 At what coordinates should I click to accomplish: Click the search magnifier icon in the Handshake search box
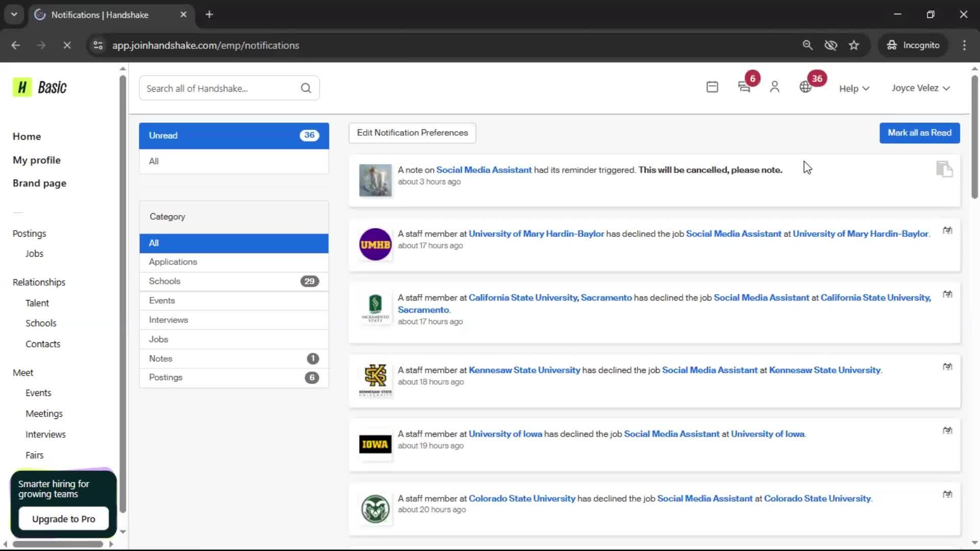coord(306,88)
